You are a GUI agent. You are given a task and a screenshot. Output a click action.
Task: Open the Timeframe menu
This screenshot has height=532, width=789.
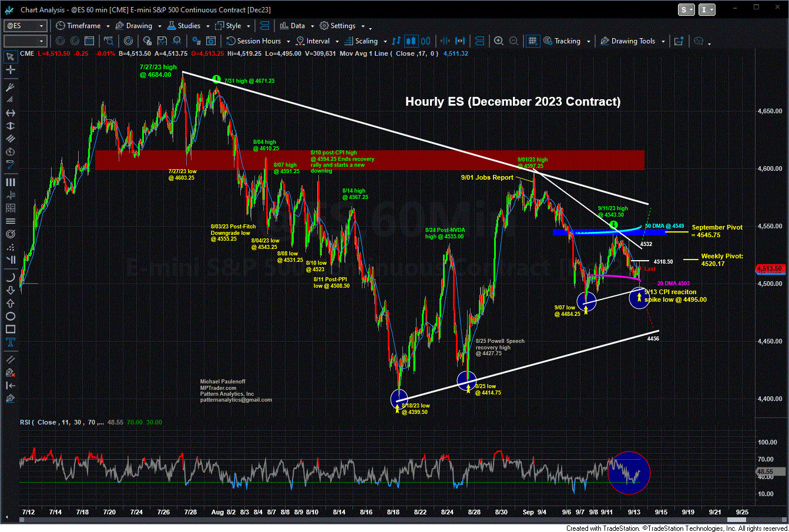pos(78,26)
